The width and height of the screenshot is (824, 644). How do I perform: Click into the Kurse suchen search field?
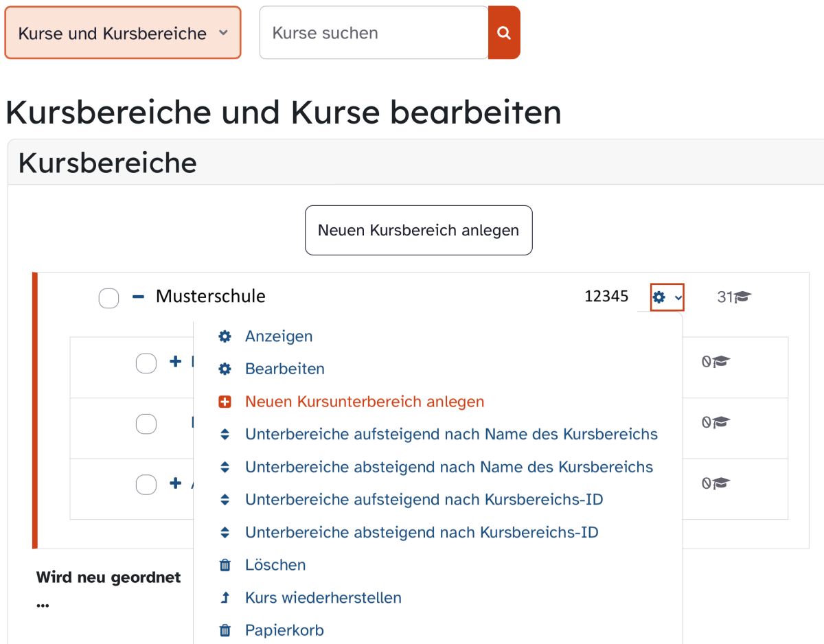[x=374, y=33]
